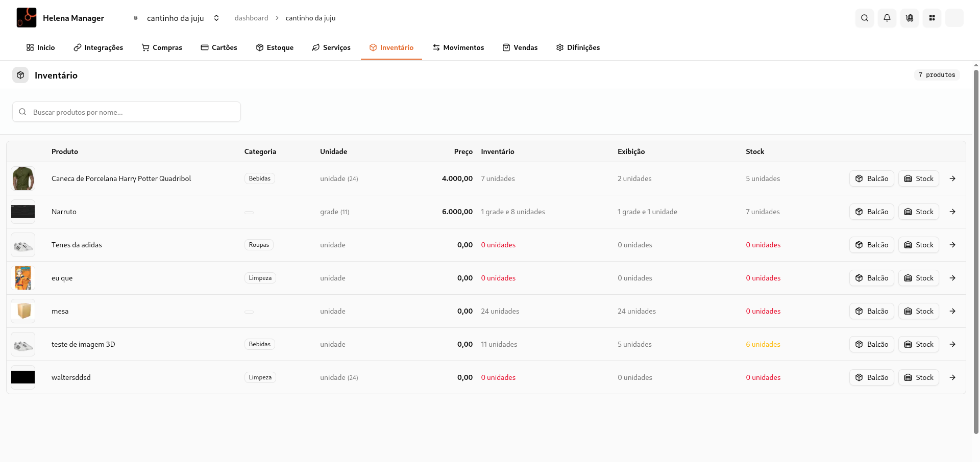Open the Vendas tab
980x462 pixels.
[520, 47]
